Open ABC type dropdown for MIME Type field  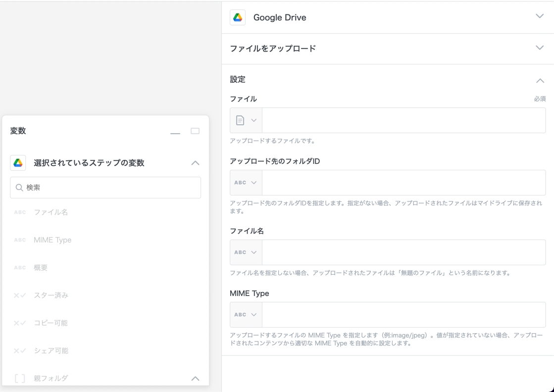click(246, 315)
